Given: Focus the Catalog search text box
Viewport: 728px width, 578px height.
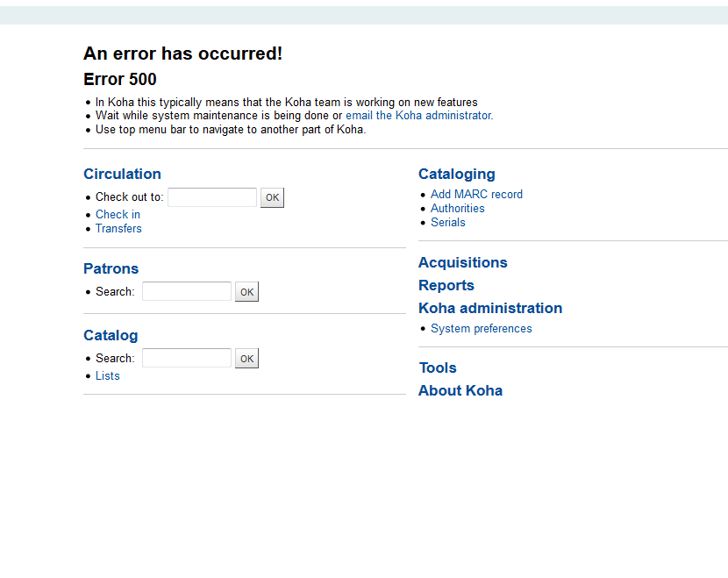Looking at the screenshot, I should click(x=186, y=359).
